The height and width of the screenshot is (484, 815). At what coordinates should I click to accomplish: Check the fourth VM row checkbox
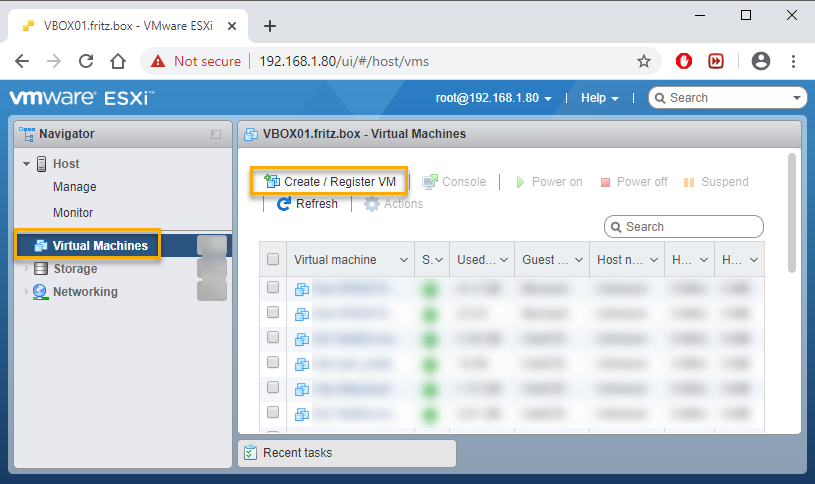click(x=273, y=362)
